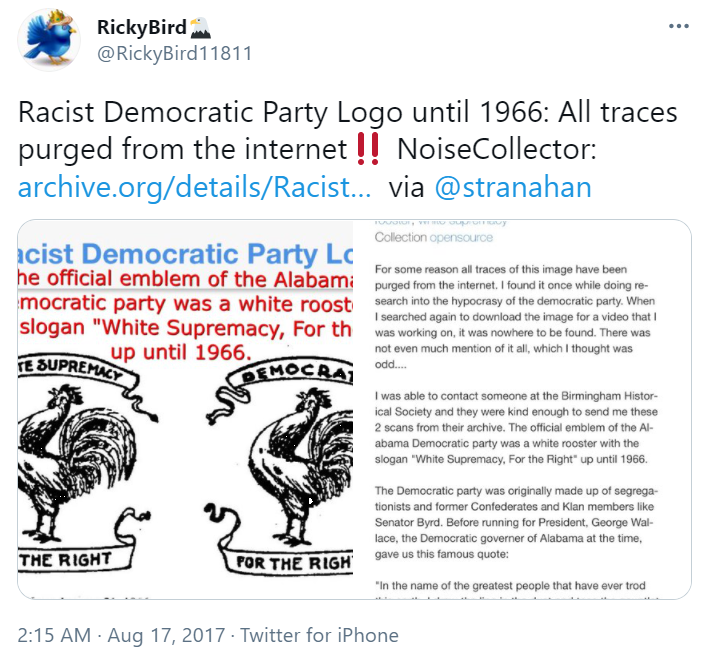Click the red double exclamation emoji

pyautogui.click(x=368, y=149)
